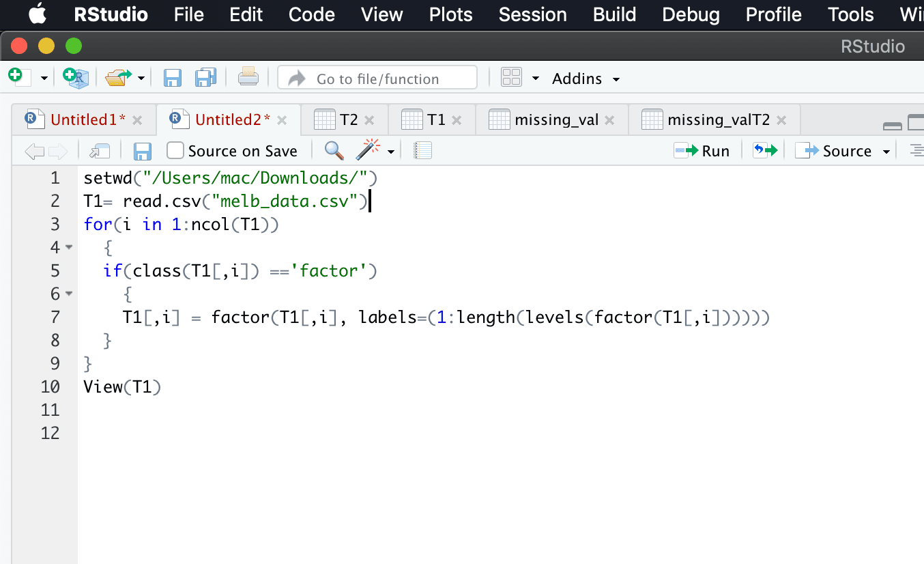The height and width of the screenshot is (564, 924).
Task: Open the Session menu
Action: 533,14
